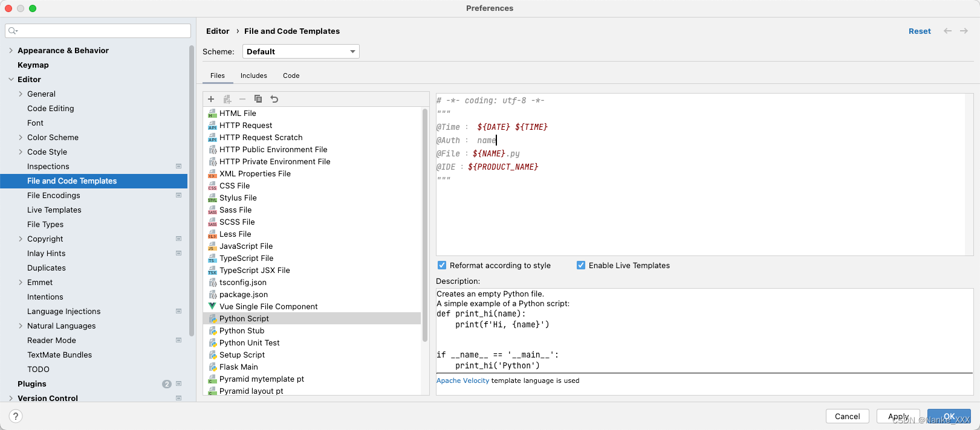Switch to the Files tab
The height and width of the screenshot is (430, 980).
click(218, 75)
